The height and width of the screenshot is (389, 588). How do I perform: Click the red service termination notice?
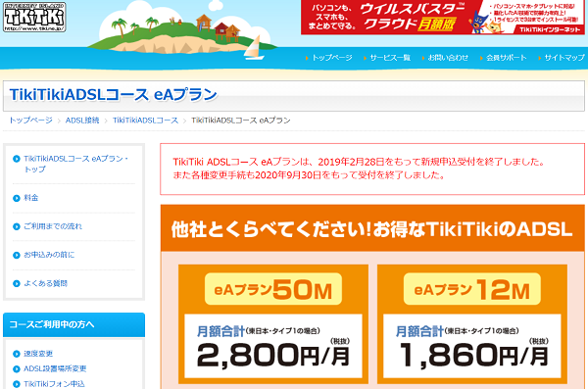(x=372, y=169)
